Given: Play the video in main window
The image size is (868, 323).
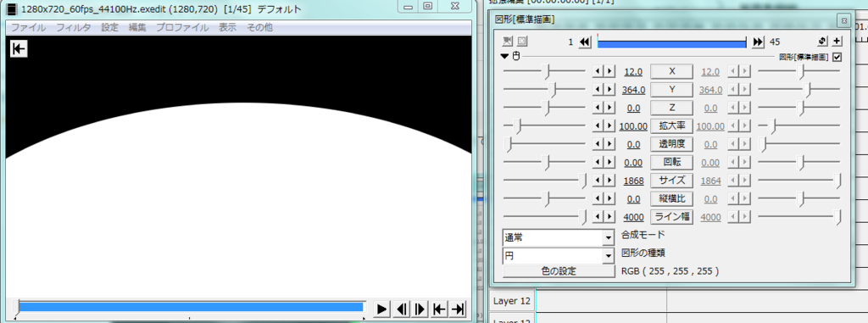Looking at the screenshot, I should pyautogui.click(x=381, y=309).
